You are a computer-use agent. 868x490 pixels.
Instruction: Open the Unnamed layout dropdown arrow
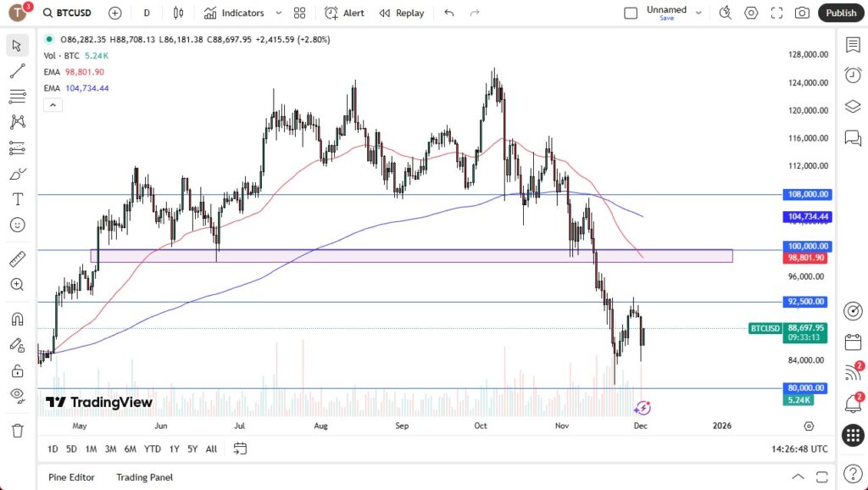tap(698, 13)
